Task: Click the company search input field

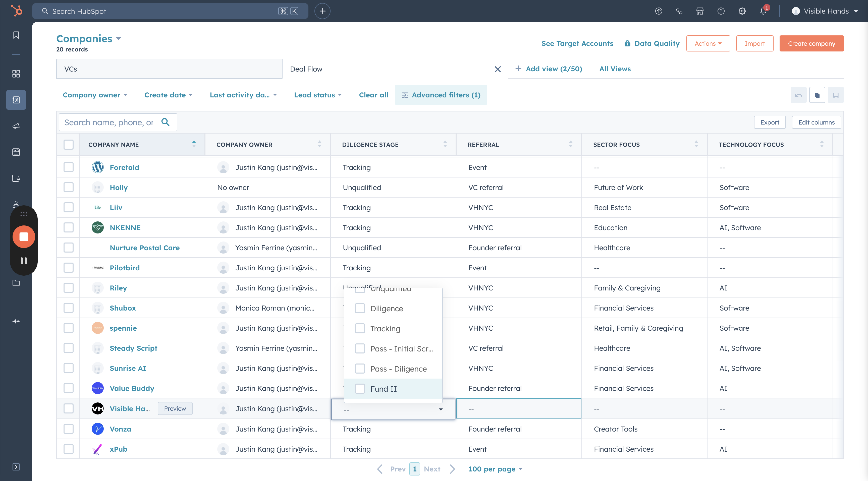Action: [109, 122]
